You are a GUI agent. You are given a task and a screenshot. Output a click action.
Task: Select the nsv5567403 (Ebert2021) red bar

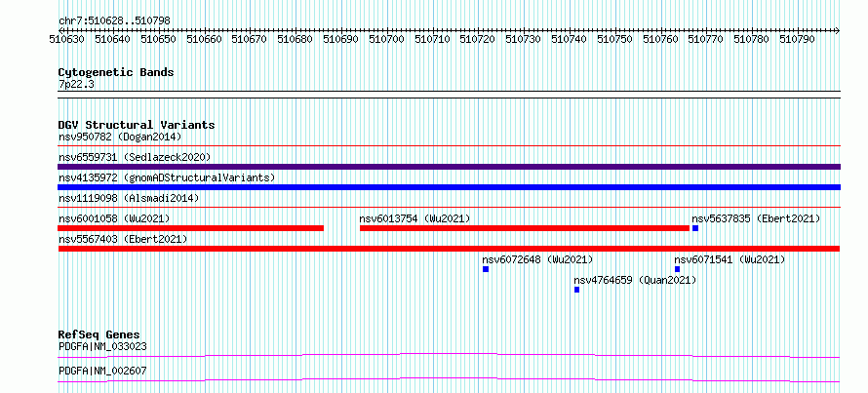[450, 249]
